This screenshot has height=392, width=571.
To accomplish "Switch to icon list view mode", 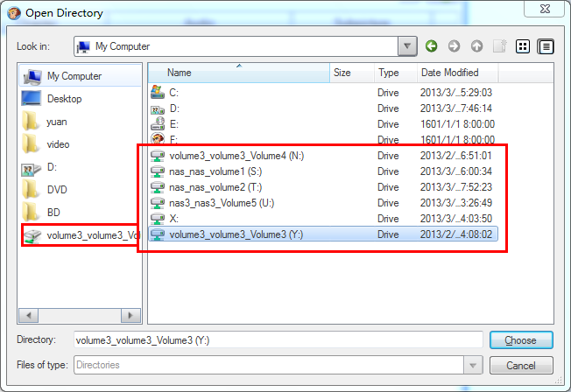I will [x=523, y=46].
